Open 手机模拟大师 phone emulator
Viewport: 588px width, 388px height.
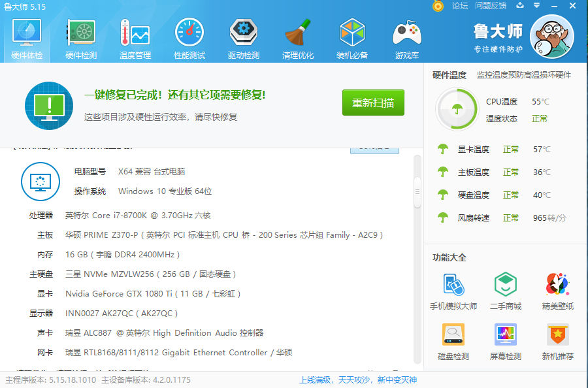[453, 291]
